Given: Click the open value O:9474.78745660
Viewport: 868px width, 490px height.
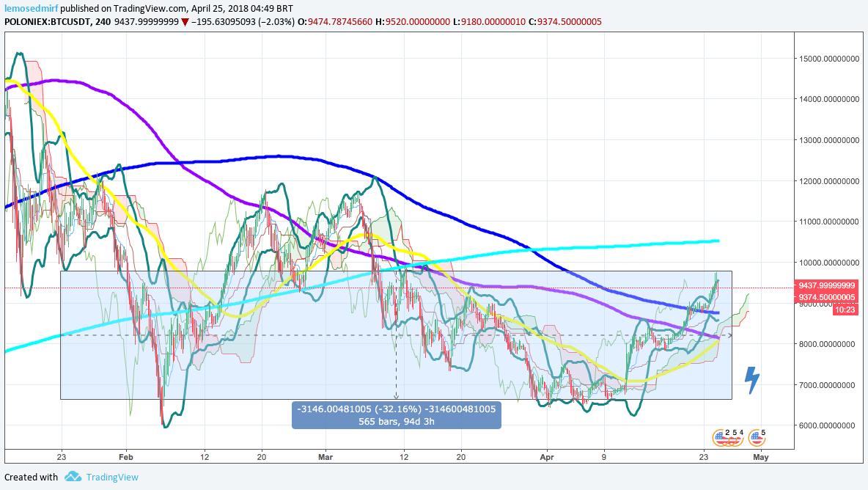Looking at the screenshot, I should click(335, 22).
